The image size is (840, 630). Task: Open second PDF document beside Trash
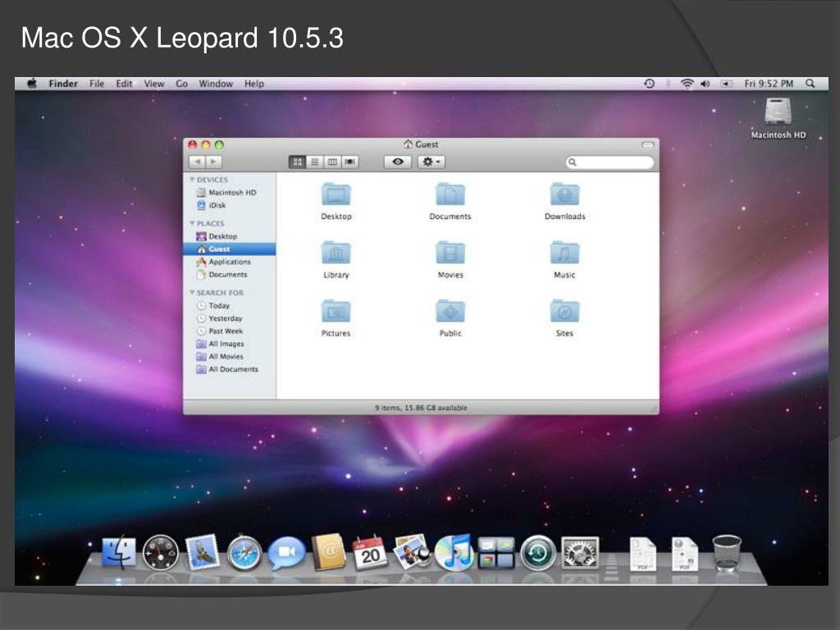click(x=685, y=554)
